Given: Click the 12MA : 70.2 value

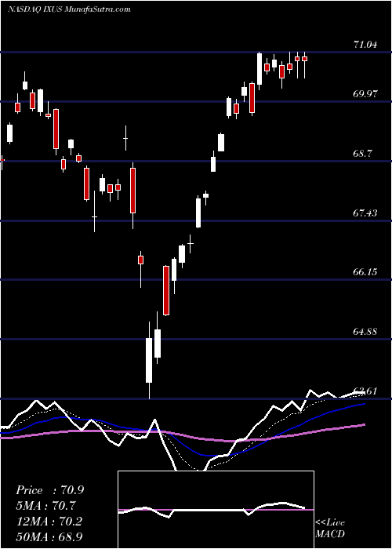Looking at the screenshot, I should click(49, 521).
